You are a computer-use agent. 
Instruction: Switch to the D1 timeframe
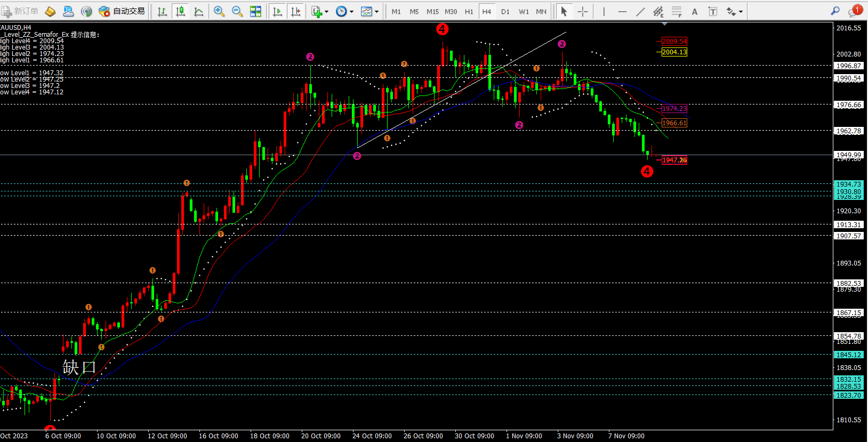pyautogui.click(x=505, y=11)
